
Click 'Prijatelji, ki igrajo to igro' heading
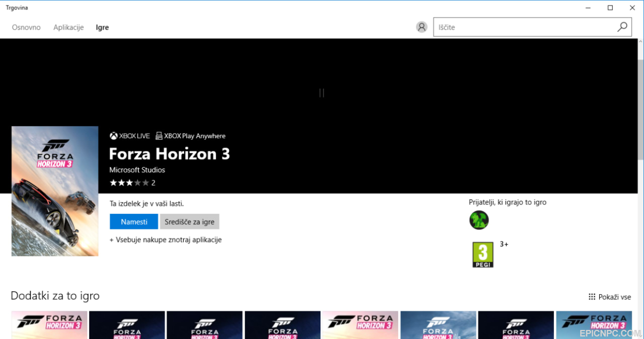pyautogui.click(x=508, y=202)
